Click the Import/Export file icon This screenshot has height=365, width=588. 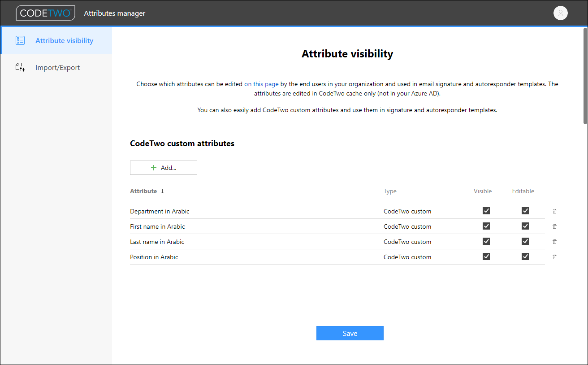(20, 68)
